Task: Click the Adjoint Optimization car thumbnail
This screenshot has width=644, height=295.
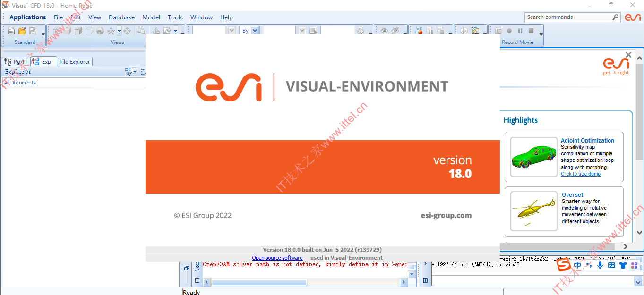Action: pyautogui.click(x=534, y=157)
